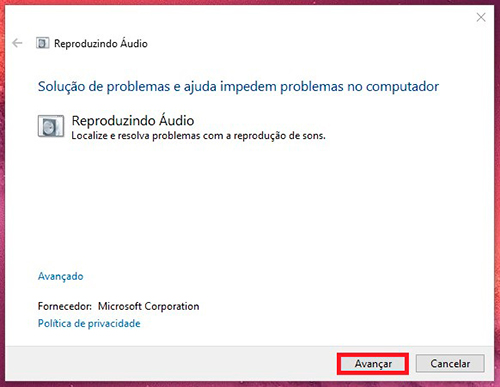Click the word 'computador' in the heading
Image resolution: width=500 pixels, height=387 pixels.
[402, 87]
